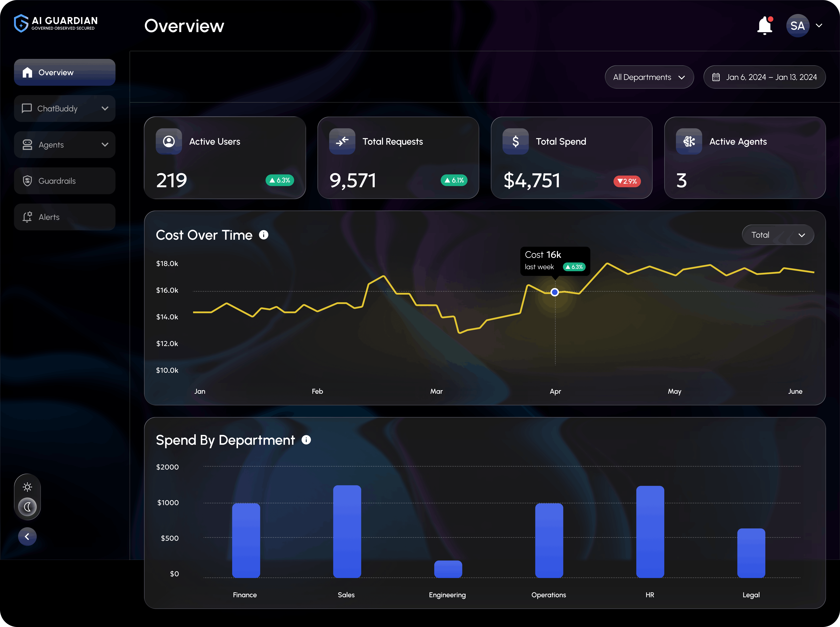Click the Agents robot icon
Image resolution: width=840 pixels, height=627 pixels.
click(x=27, y=145)
